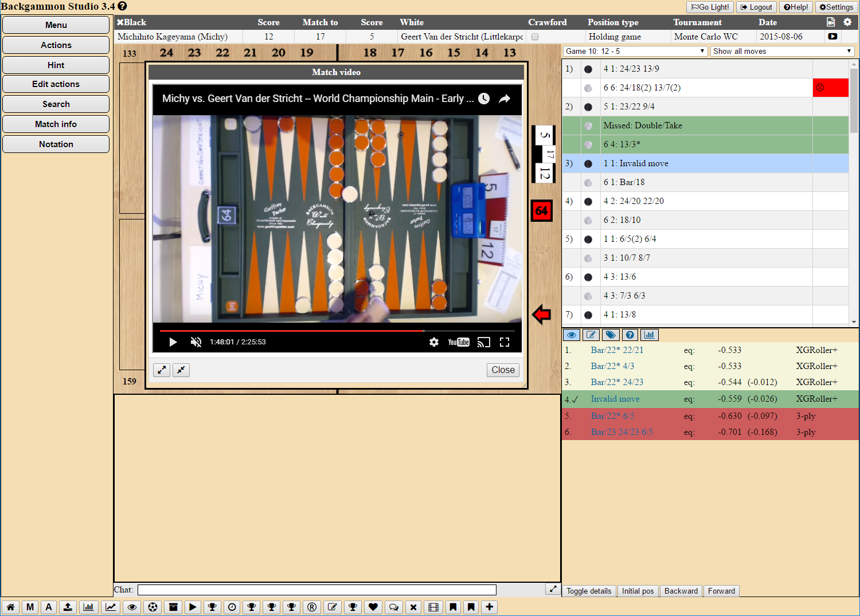Click the red video progress bar

[291, 331]
